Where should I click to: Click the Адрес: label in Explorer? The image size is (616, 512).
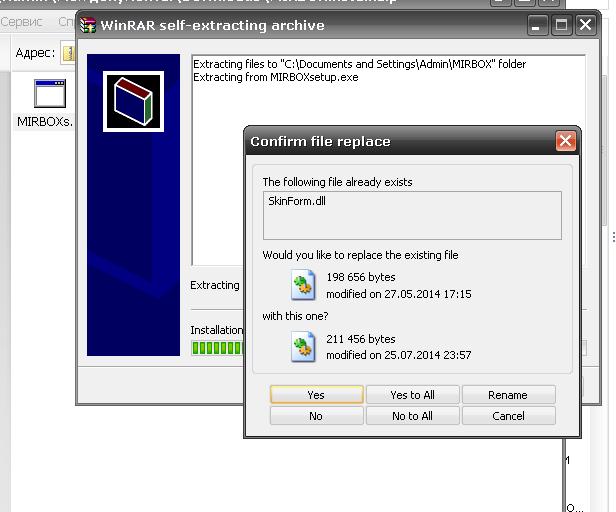pos(35,53)
